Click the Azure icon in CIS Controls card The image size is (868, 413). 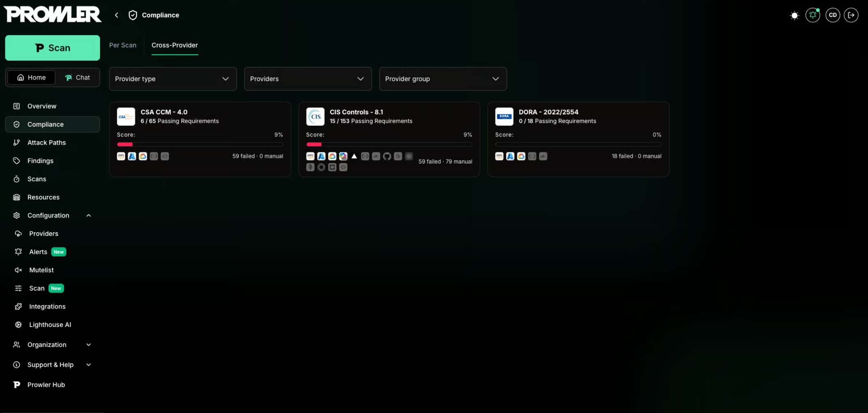tap(322, 156)
